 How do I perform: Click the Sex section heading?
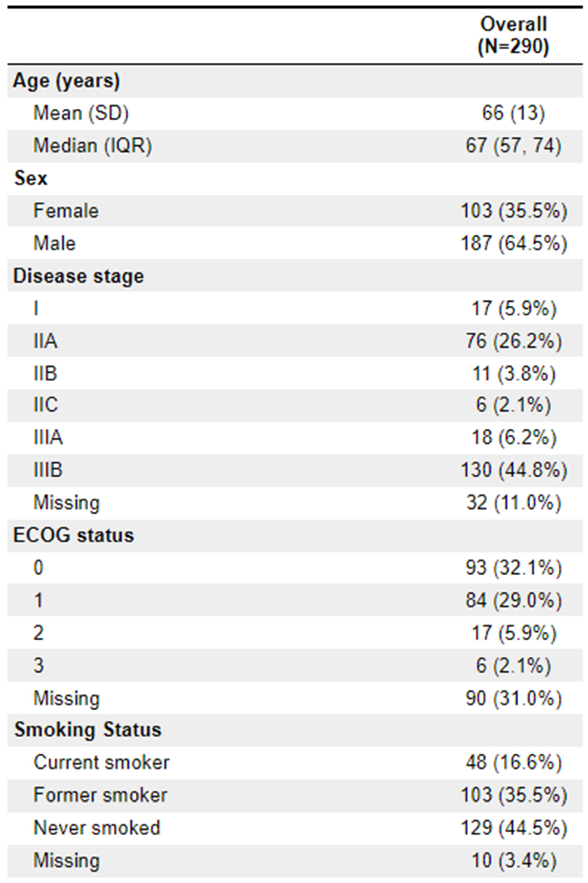coord(31,178)
